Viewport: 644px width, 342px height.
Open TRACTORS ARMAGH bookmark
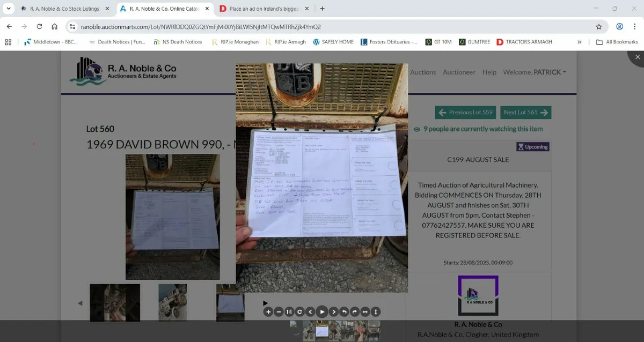(x=524, y=42)
